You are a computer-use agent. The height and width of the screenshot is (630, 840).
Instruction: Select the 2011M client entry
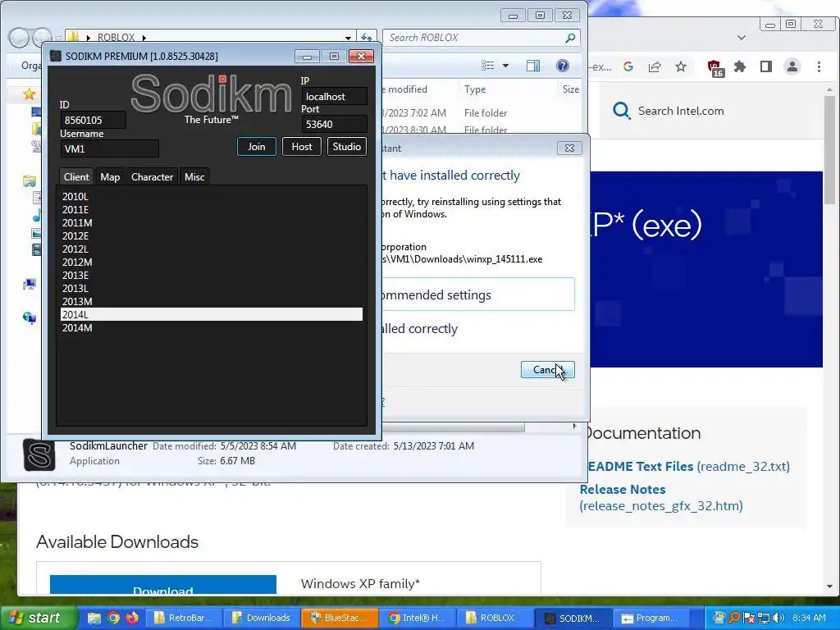pos(211,223)
